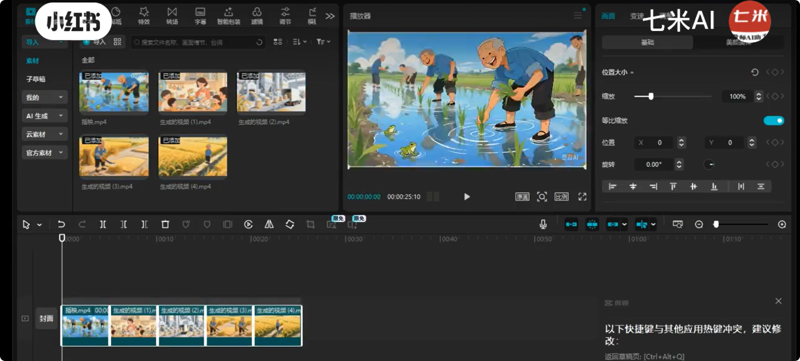
Task: Open the media sort dropdown
Action: pyautogui.click(x=299, y=42)
